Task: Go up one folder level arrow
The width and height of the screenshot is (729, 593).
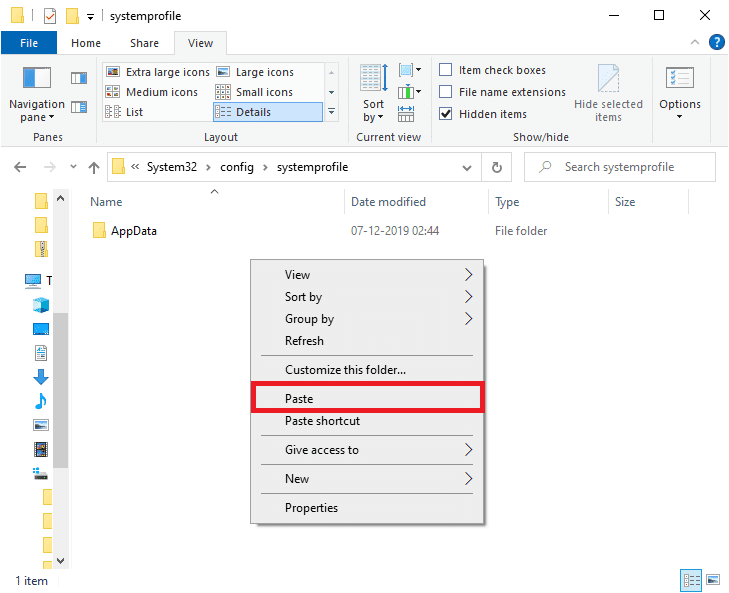Action: point(94,167)
